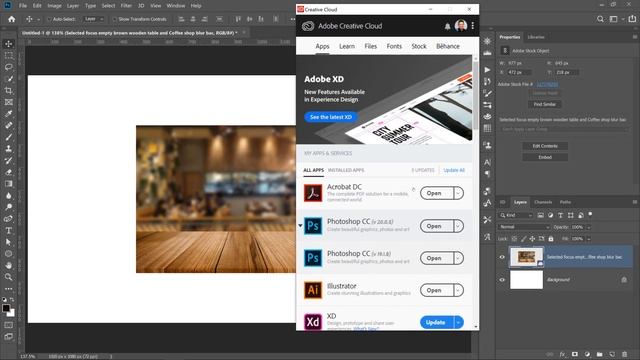Select the Move tool in Photoshop toolbar
Image resolution: width=640 pixels, height=360 pixels.
tap(9, 44)
